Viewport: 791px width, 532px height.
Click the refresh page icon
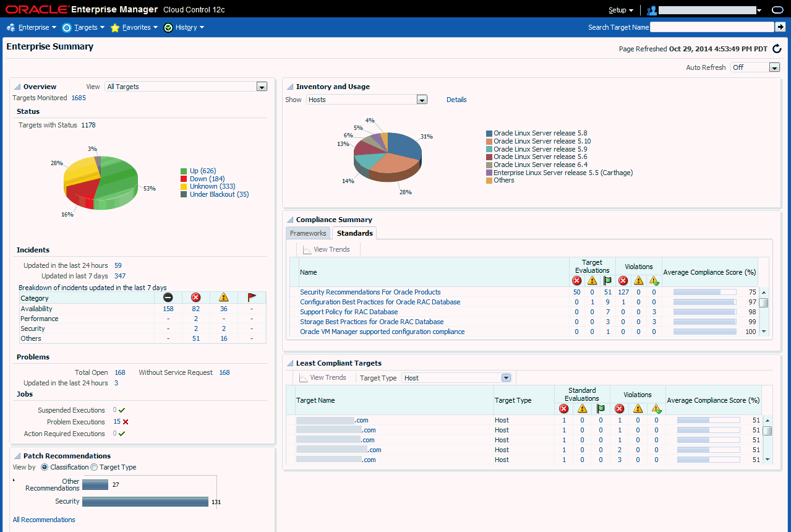point(777,49)
